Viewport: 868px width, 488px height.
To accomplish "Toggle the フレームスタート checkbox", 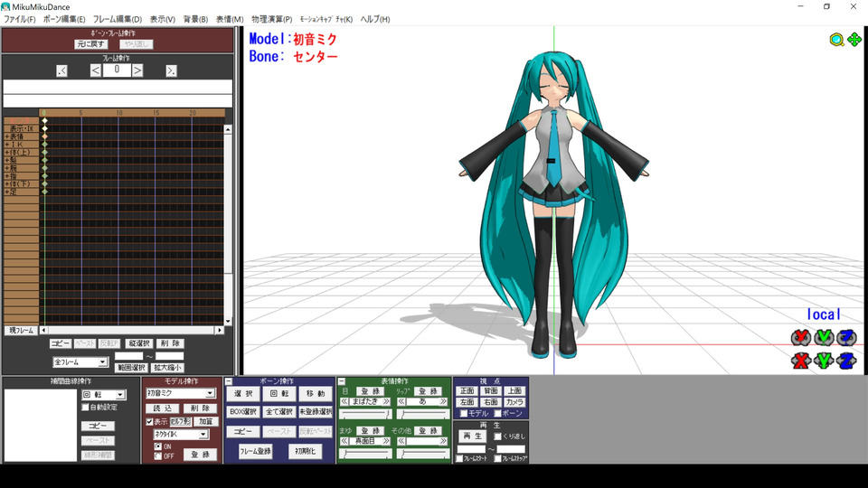I will click(459, 459).
